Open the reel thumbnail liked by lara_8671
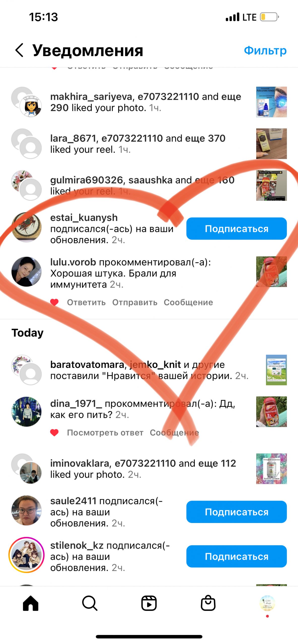 tap(271, 144)
